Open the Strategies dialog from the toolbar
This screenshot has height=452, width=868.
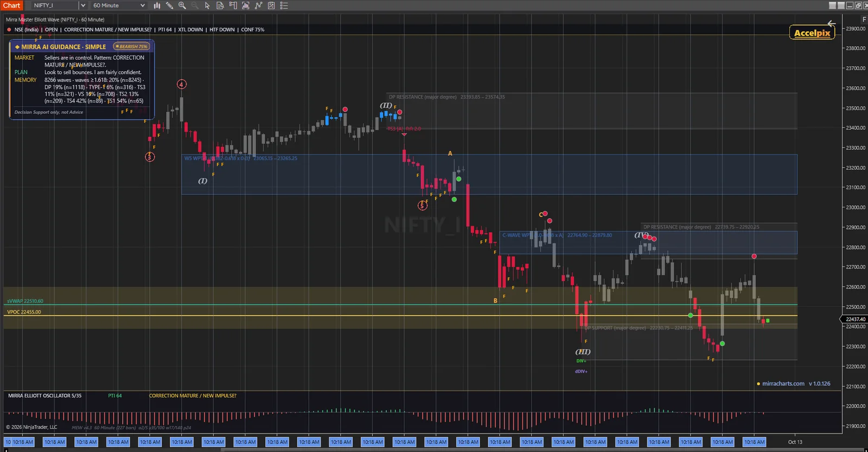[258, 5]
